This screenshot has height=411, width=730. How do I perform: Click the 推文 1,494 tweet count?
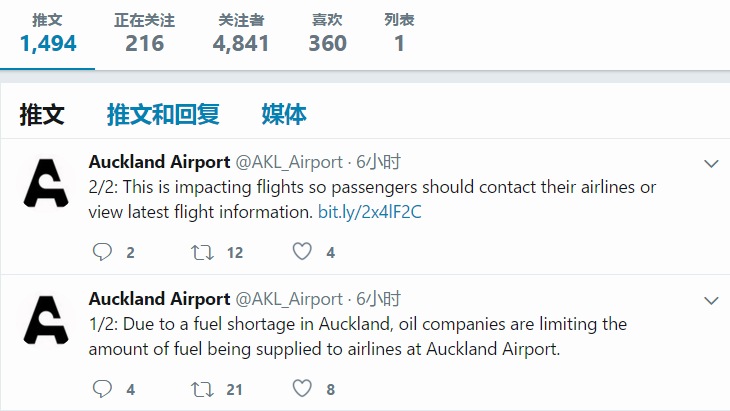coord(48,33)
